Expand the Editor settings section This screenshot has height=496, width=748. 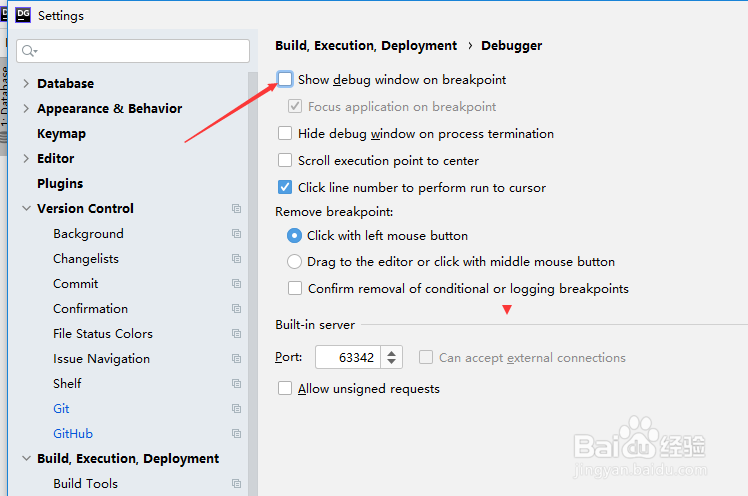tap(26, 159)
